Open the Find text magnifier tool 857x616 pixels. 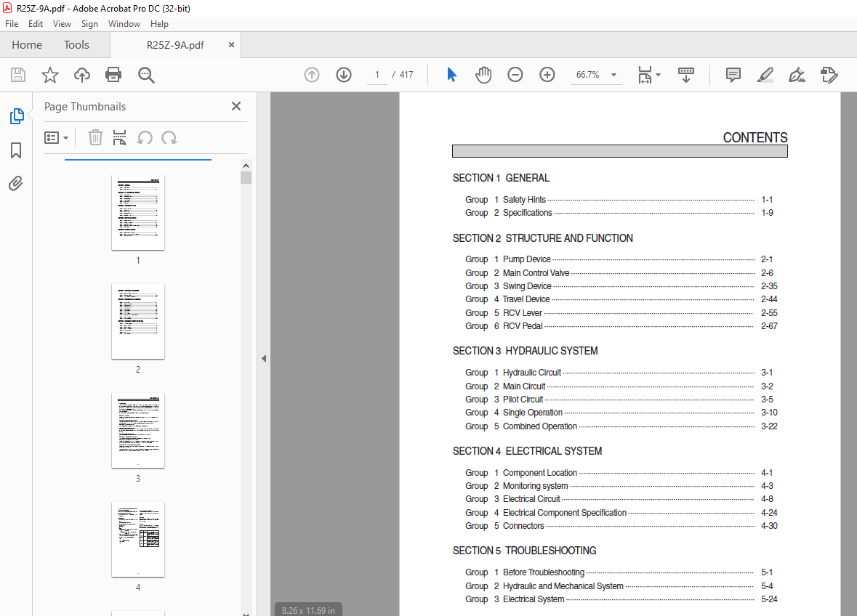pyautogui.click(x=146, y=75)
